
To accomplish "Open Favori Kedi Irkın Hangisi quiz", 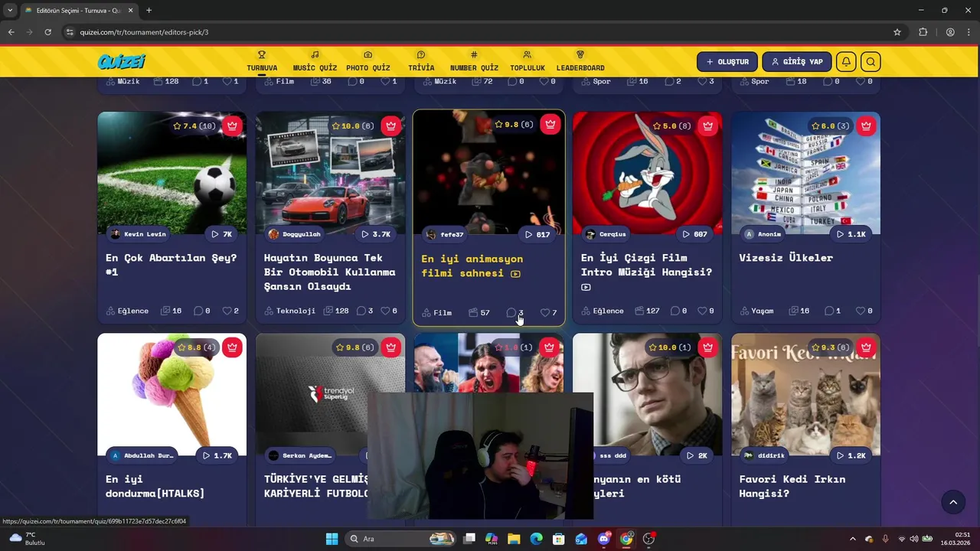I will pos(792,486).
